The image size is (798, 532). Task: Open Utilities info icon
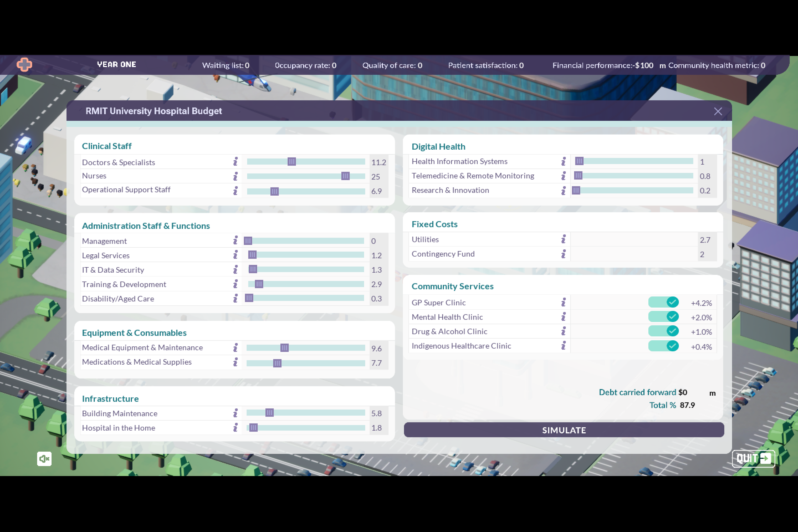[x=564, y=239]
